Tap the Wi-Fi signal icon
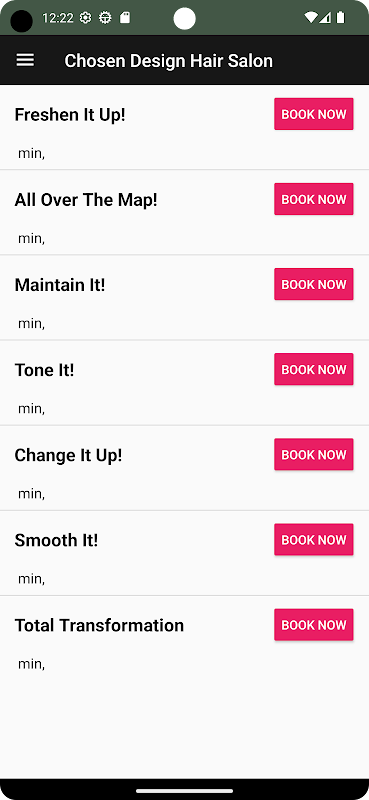This screenshot has width=369, height=800. (x=310, y=18)
